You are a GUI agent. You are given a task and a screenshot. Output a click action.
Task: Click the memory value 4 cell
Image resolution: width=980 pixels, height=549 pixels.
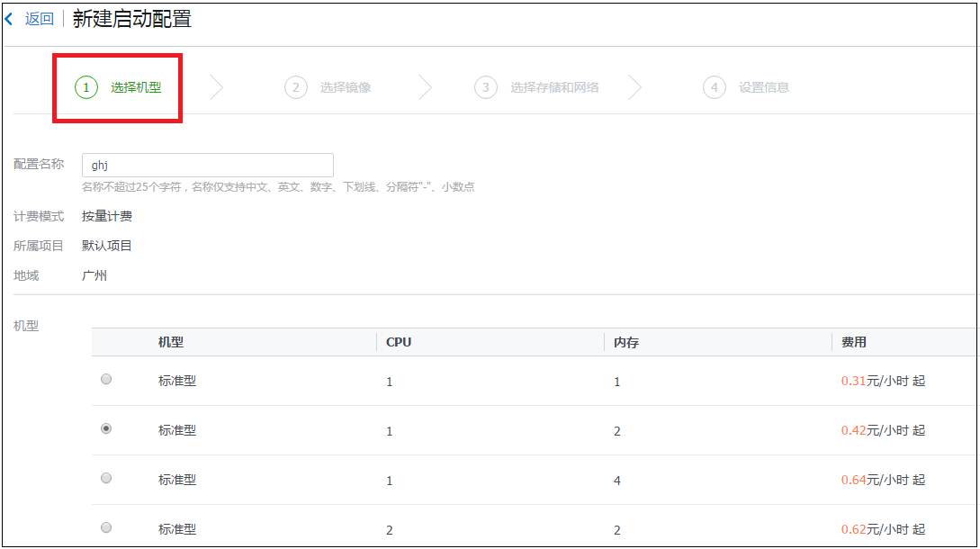(616, 481)
